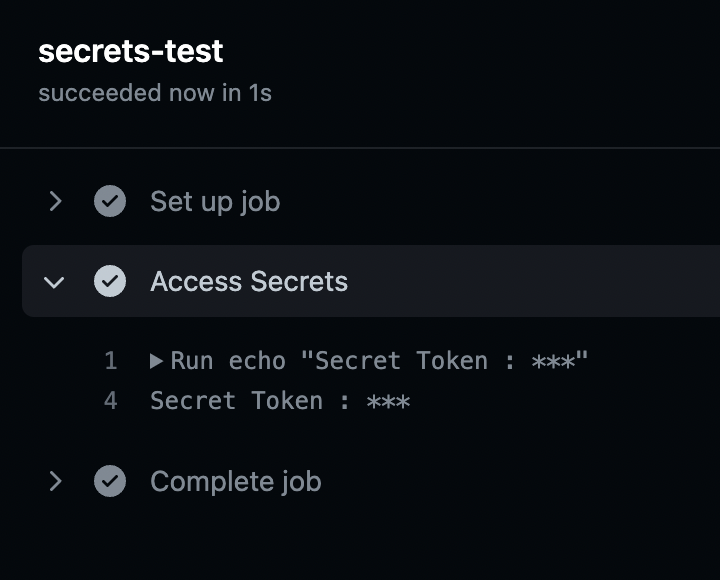The image size is (720, 580).
Task: Click the Access Secrets success checkmark icon
Action: click(x=110, y=282)
